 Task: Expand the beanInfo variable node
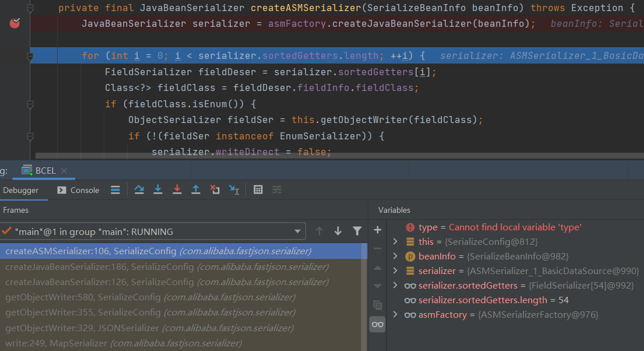click(395, 257)
